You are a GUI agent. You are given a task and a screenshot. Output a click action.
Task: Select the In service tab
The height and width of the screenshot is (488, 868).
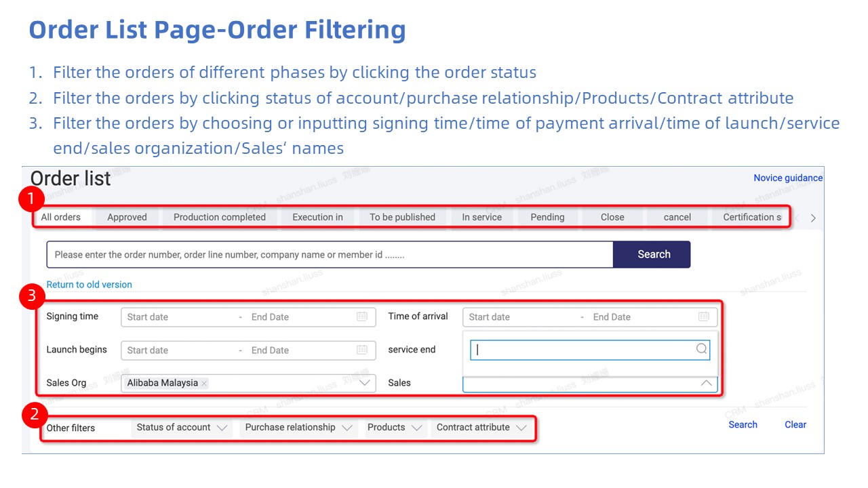481,218
